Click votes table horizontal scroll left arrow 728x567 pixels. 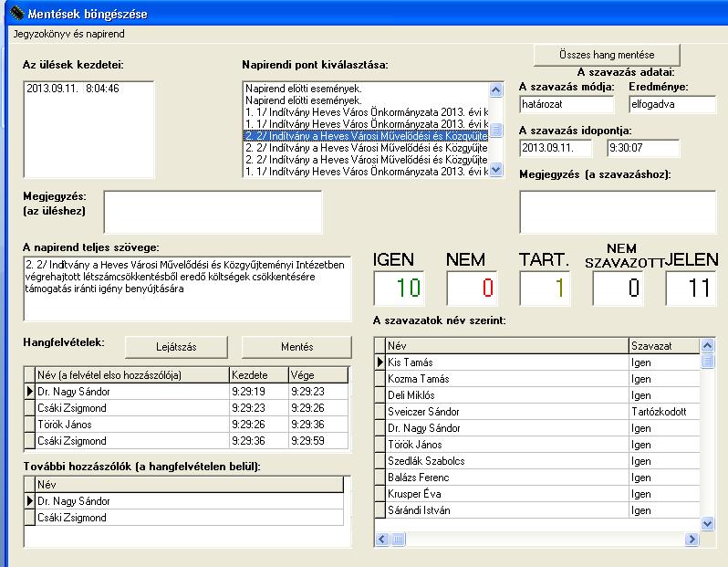click(x=382, y=539)
